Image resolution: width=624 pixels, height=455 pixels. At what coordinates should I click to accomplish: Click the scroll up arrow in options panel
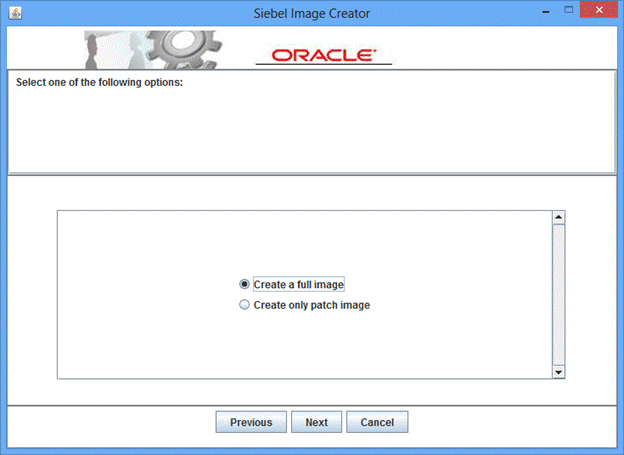pos(559,217)
